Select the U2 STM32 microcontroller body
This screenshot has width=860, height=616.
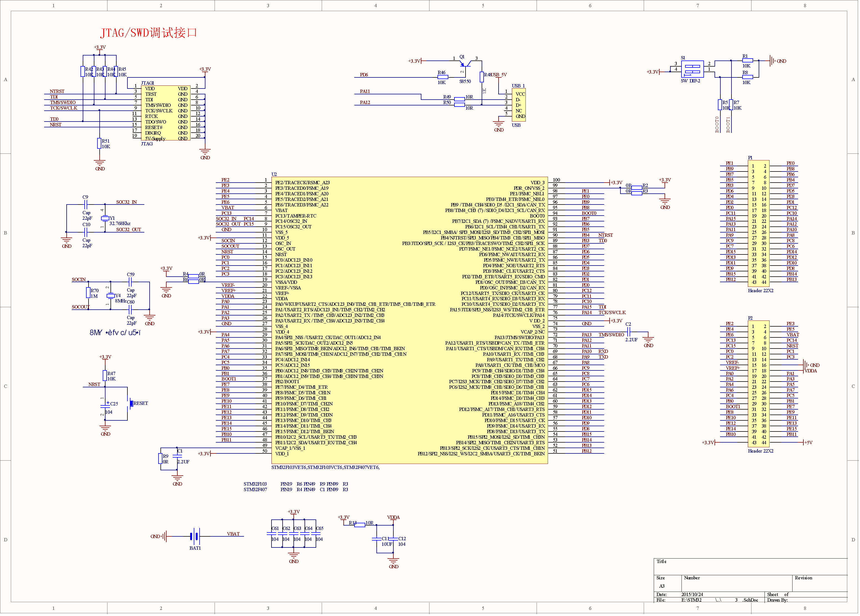[409, 320]
